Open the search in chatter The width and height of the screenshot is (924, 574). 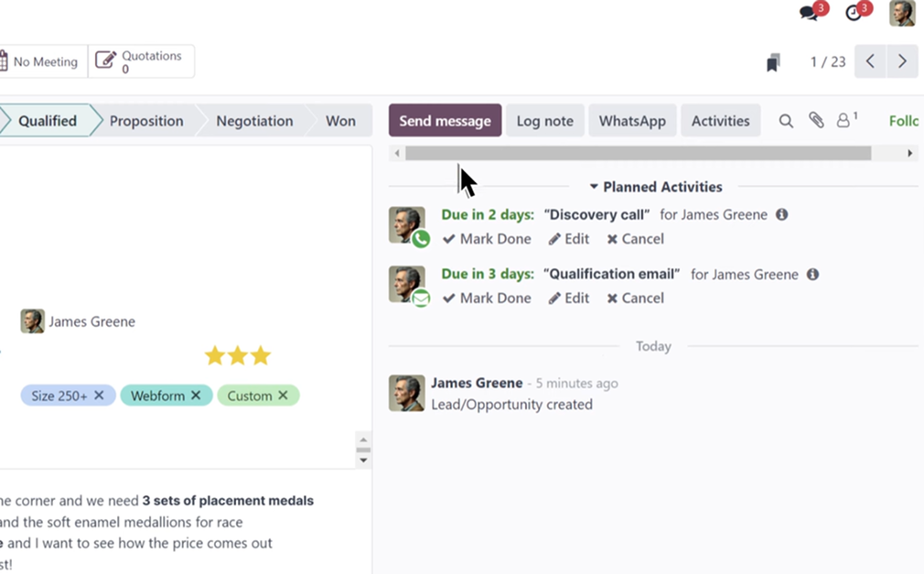coord(785,120)
